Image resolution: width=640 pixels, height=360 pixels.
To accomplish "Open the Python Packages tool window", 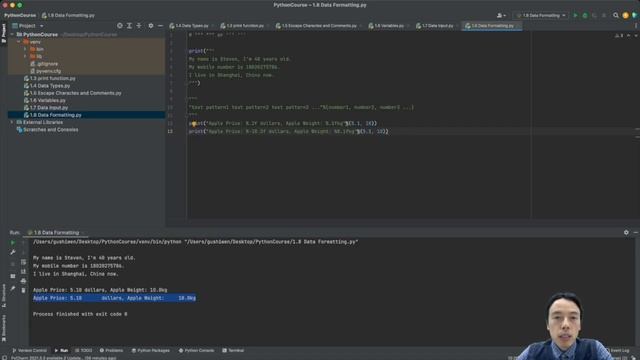I will (x=151, y=350).
